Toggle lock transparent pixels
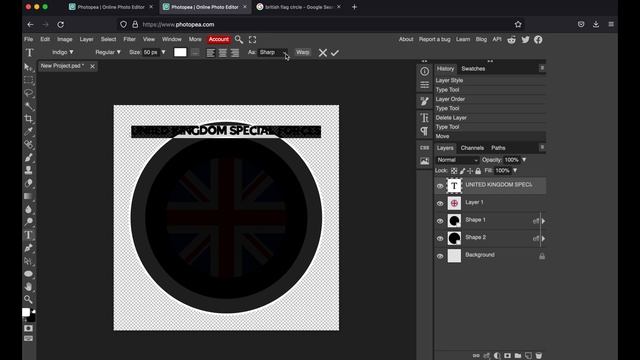The width and height of the screenshot is (640, 360). tap(454, 171)
